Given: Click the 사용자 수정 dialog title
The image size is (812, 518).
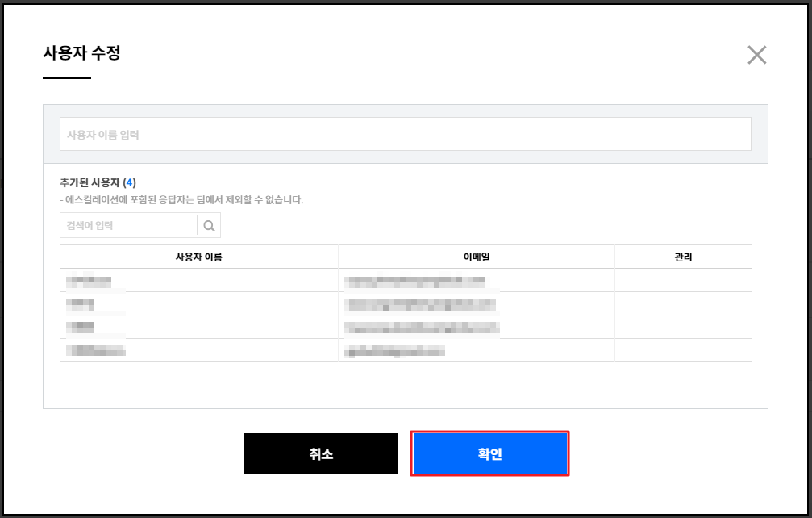Looking at the screenshot, I should coord(81,54).
